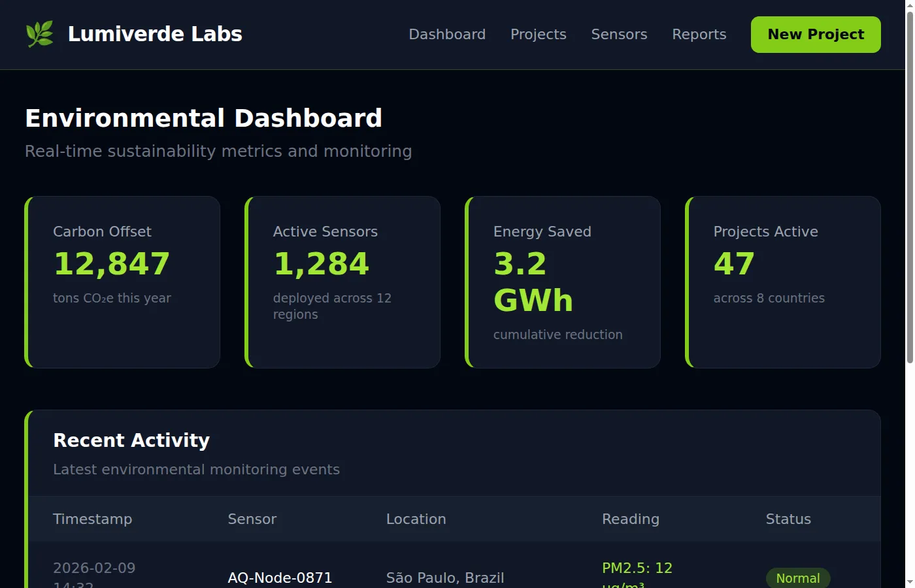Select the Projects Active card

coord(782,282)
